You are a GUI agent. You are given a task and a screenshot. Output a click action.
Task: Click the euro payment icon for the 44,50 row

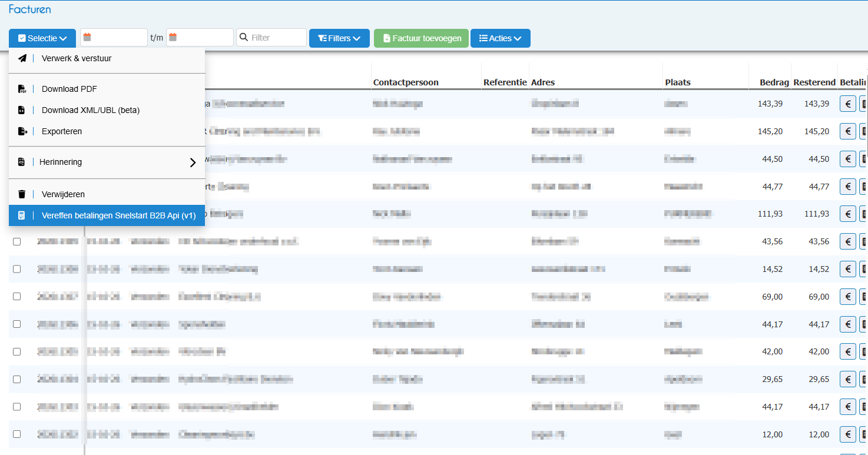[x=847, y=159]
